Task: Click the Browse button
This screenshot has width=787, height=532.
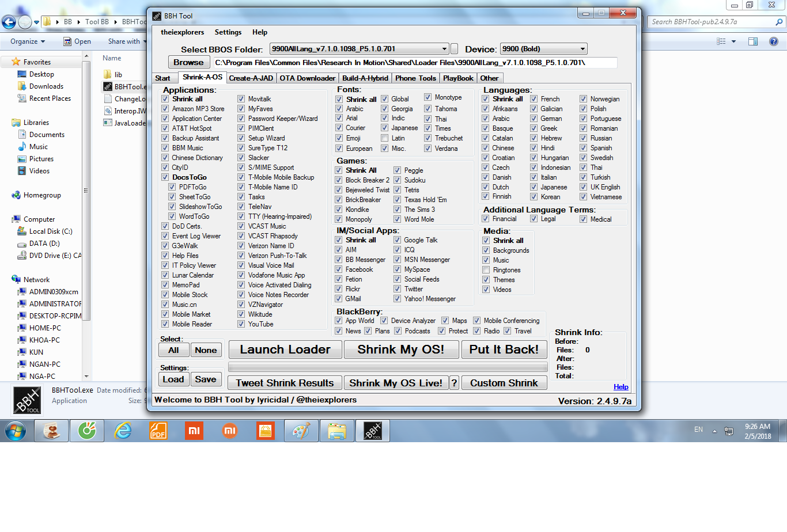Action: 188,62
